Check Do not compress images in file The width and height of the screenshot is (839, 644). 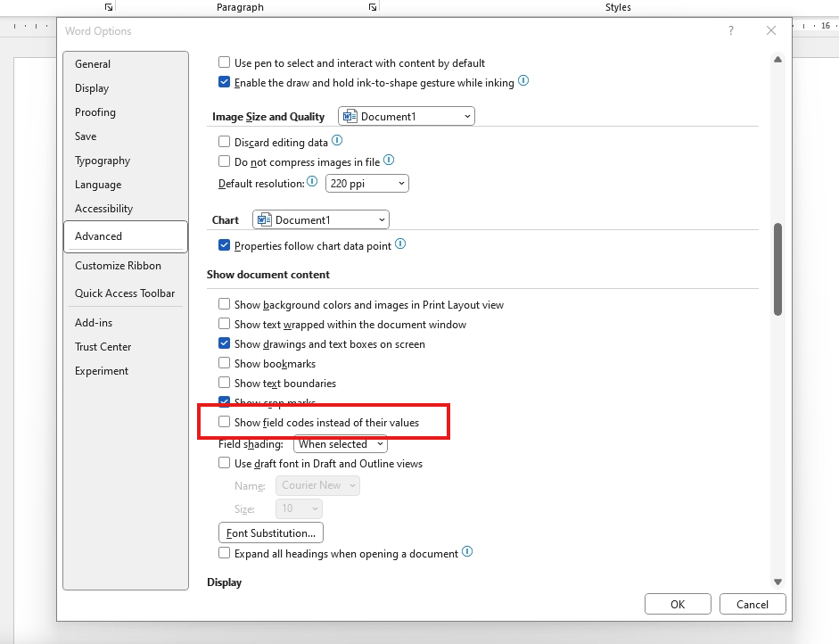coord(224,161)
